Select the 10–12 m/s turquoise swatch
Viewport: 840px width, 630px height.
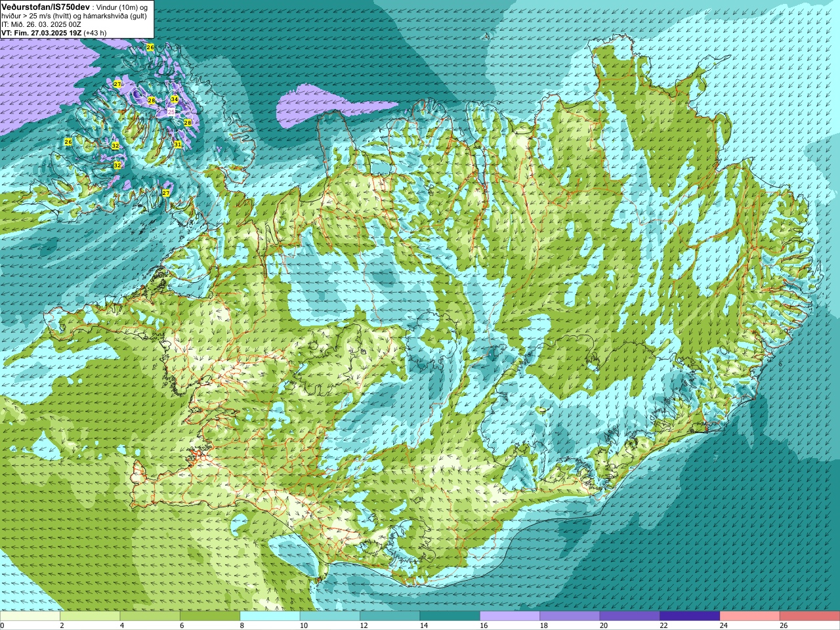click(330, 616)
